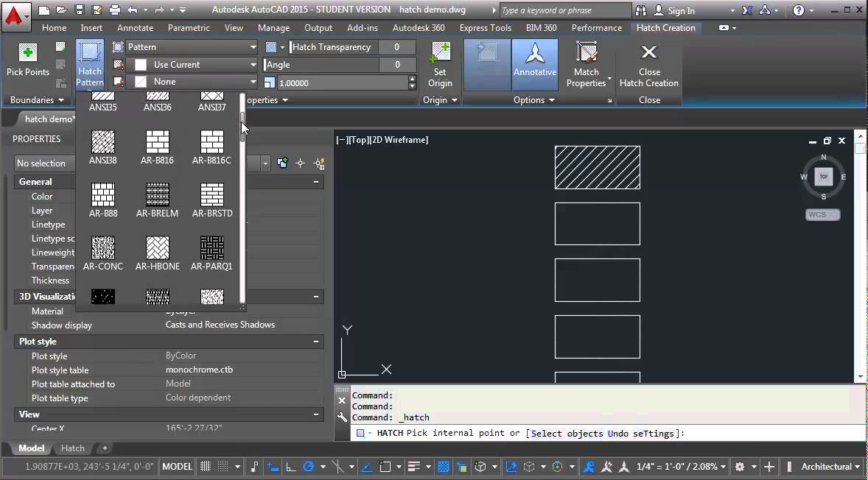Screen dimensions: 868x480
Task: Click the add layout plus button
Action: [x=105, y=448]
